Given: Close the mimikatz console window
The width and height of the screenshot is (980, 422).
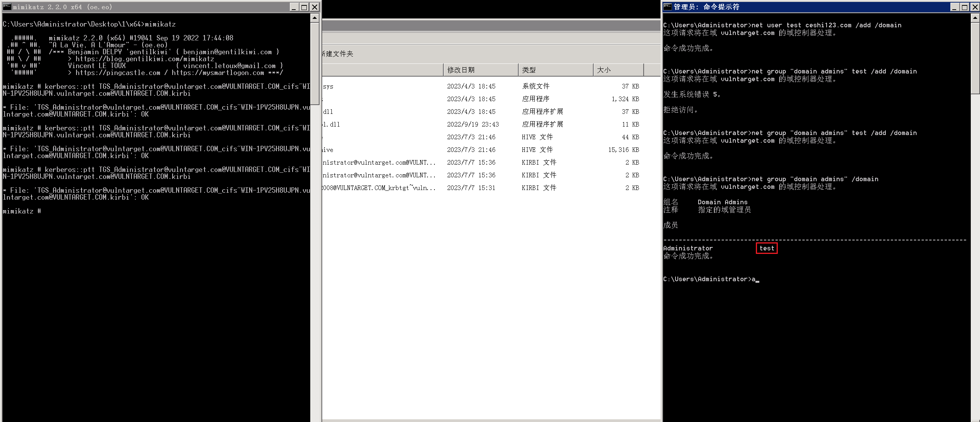Looking at the screenshot, I should click(314, 7).
